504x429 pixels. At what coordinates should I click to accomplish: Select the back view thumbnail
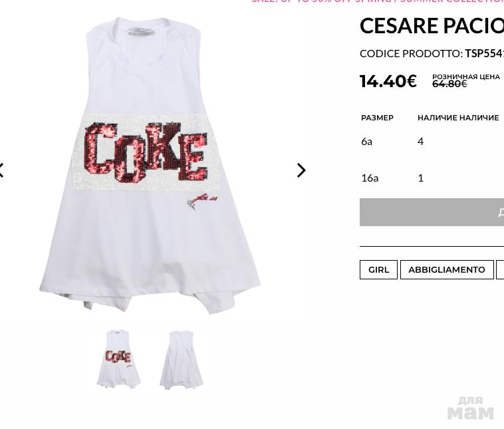point(181,359)
